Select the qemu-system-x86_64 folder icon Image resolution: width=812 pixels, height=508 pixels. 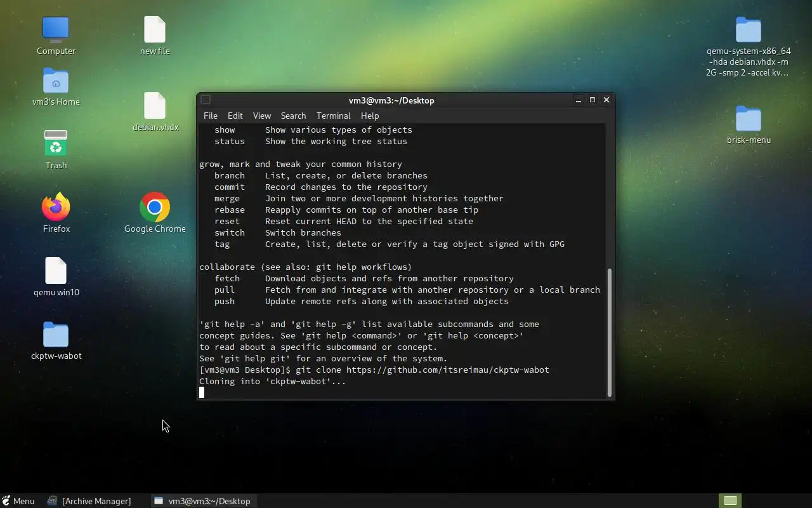749,30
